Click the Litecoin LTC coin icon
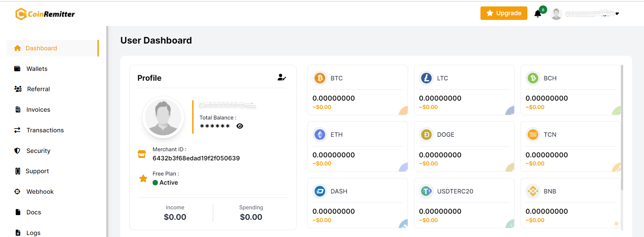Viewport: 644px width, 237px height. (x=426, y=78)
